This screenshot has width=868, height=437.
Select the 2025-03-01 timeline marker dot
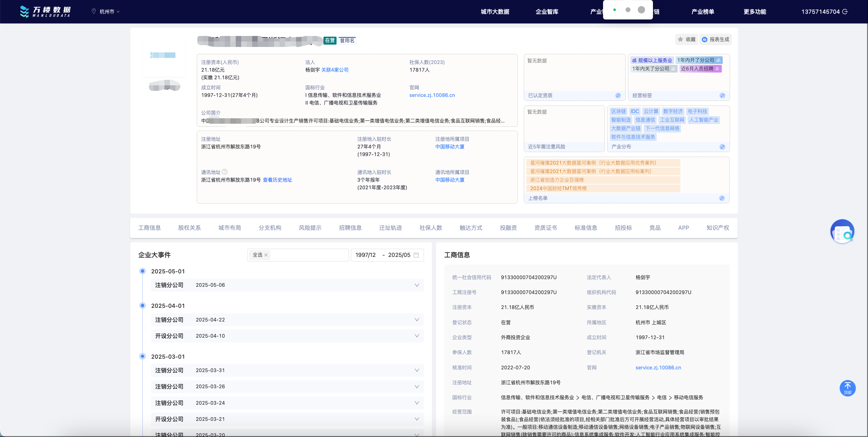tap(143, 357)
